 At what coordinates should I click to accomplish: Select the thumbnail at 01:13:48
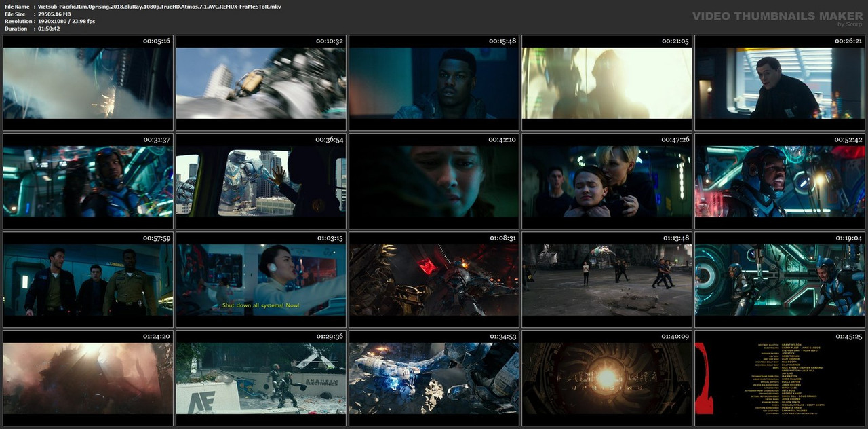coord(607,279)
